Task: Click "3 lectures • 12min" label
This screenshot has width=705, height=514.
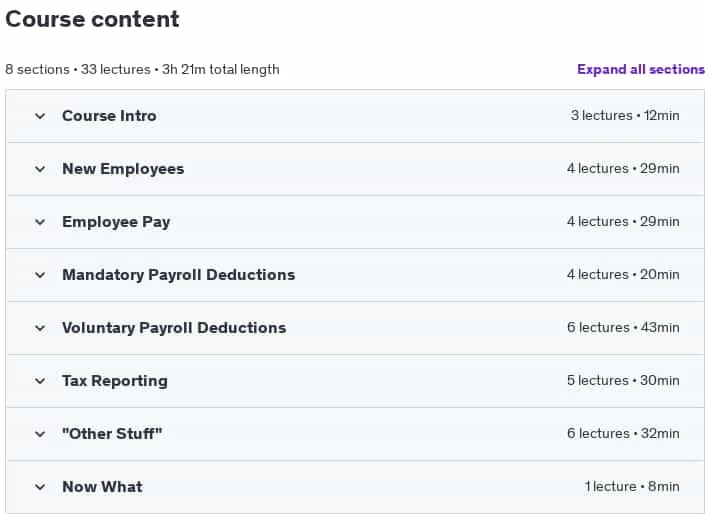Action: pos(625,116)
